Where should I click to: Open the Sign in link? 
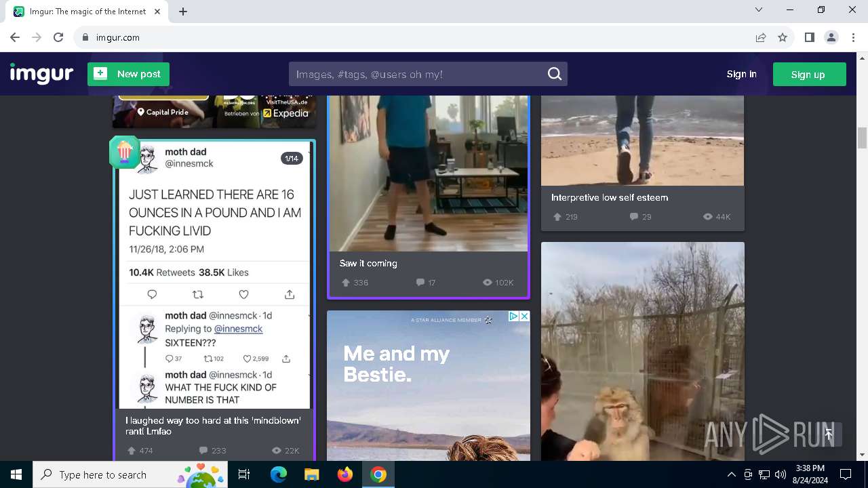point(741,74)
